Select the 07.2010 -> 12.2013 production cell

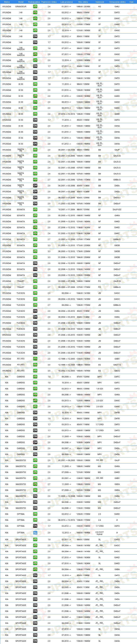tap(66, 114)
